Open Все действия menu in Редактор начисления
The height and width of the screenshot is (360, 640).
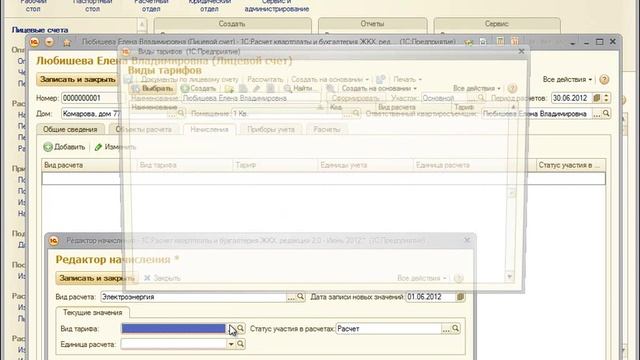[422, 278]
